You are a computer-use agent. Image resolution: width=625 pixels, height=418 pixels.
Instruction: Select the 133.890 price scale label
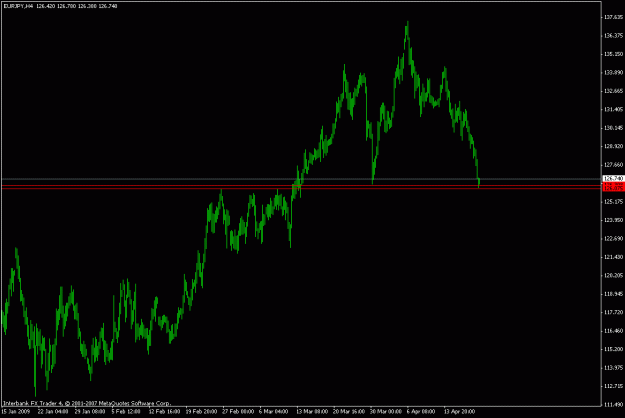(613, 73)
